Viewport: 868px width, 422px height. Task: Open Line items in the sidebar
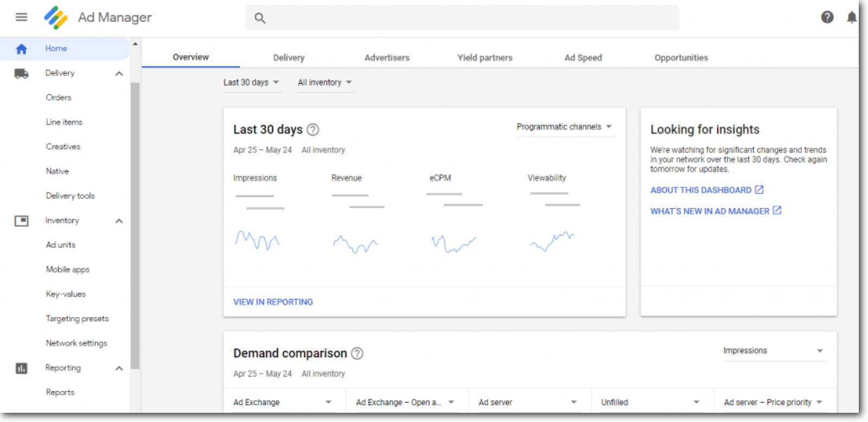click(64, 122)
